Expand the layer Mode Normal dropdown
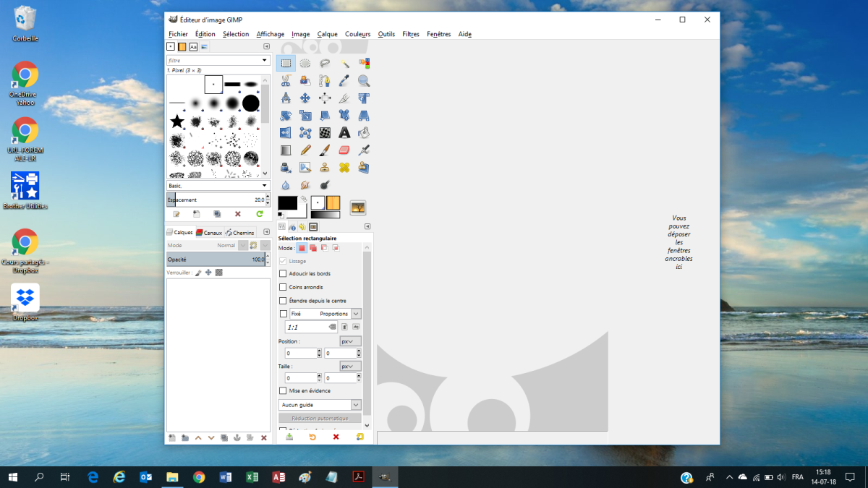Viewport: 868px width, 488px height. click(x=242, y=246)
